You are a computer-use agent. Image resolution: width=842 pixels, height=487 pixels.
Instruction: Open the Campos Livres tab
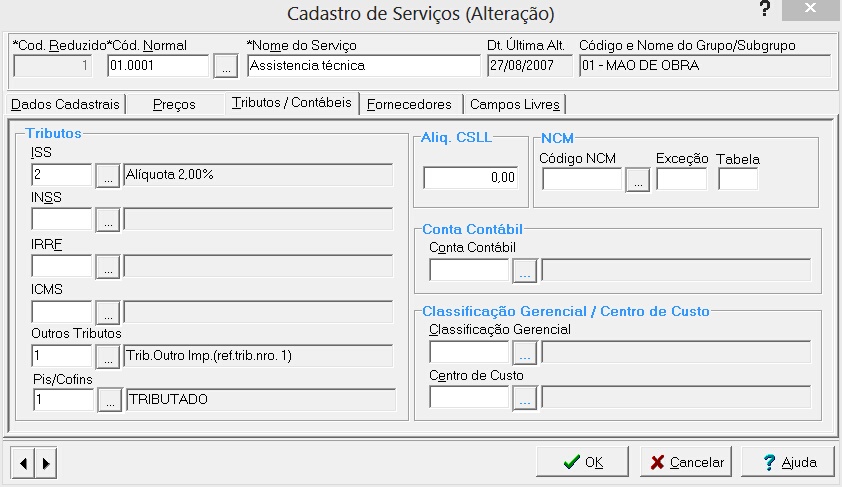tap(514, 104)
